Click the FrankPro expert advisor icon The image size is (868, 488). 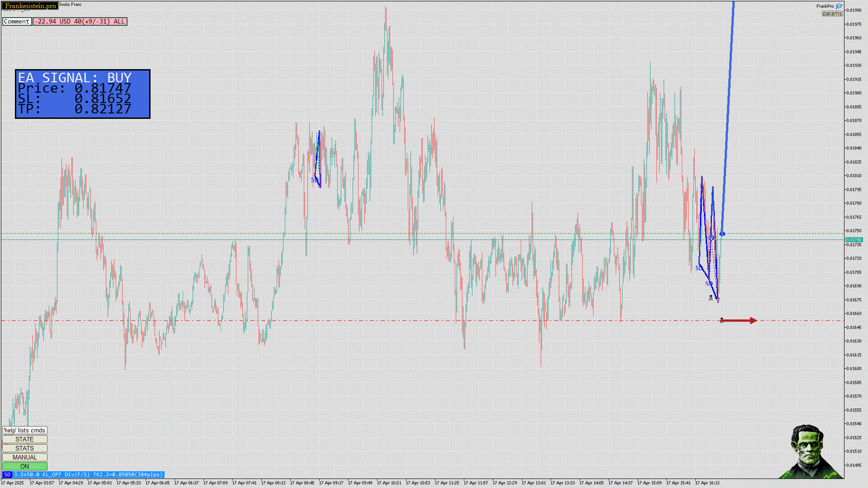tap(839, 6)
